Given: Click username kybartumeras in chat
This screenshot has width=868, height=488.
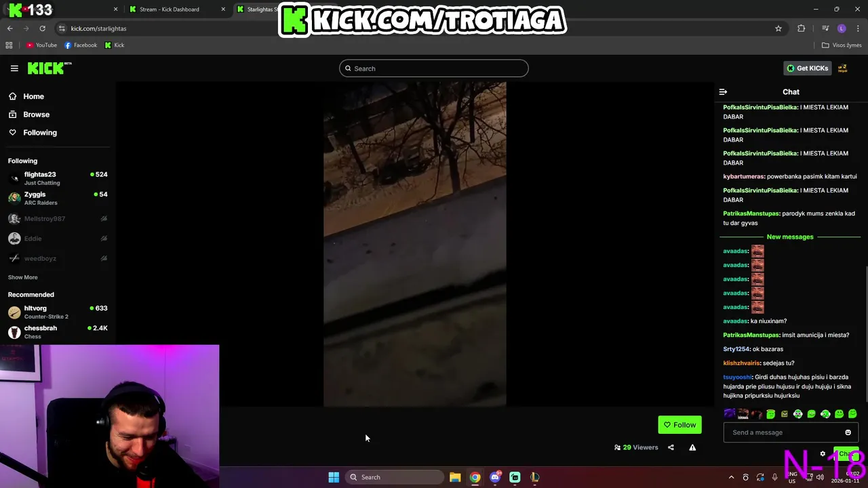Looking at the screenshot, I should 743,176.
